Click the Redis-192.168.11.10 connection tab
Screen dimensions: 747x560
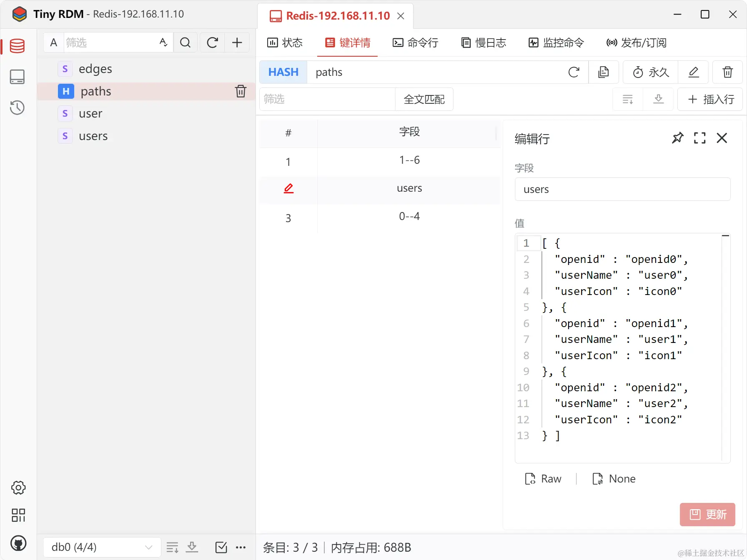[x=336, y=16]
